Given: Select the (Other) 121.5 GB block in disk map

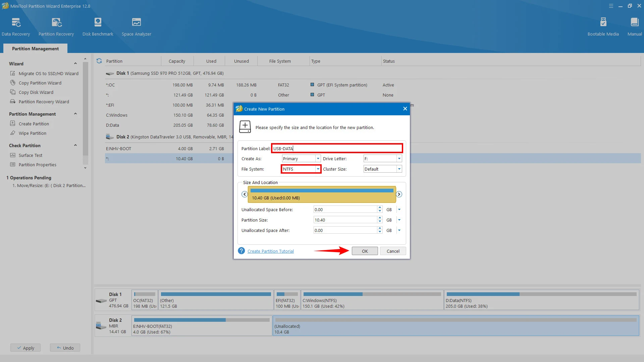Looking at the screenshot, I should 216,300.
